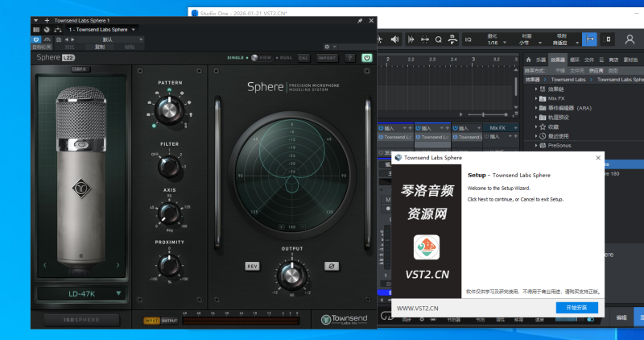644x340 pixels.
Task: Switch to the 循环 (Loops) browser tab
Action: coord(574,60)
